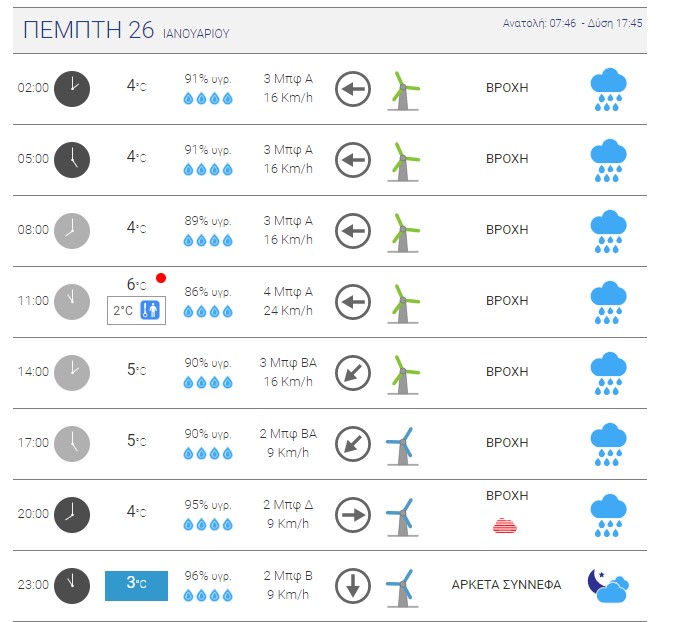Click the red fog warning icon at 20:00
The image size is (674, 622).
point(505,526)
